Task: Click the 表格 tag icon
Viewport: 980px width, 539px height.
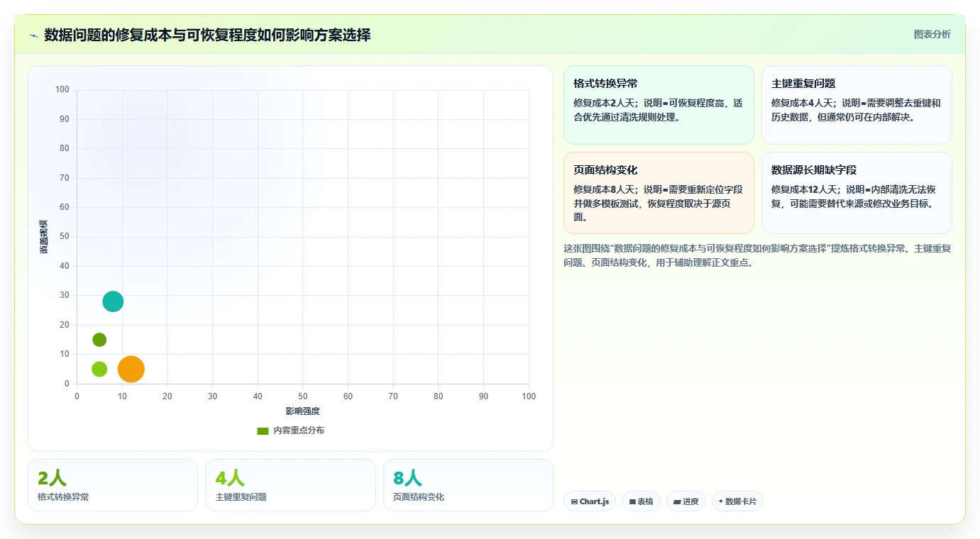Action: tap(632, 502)
